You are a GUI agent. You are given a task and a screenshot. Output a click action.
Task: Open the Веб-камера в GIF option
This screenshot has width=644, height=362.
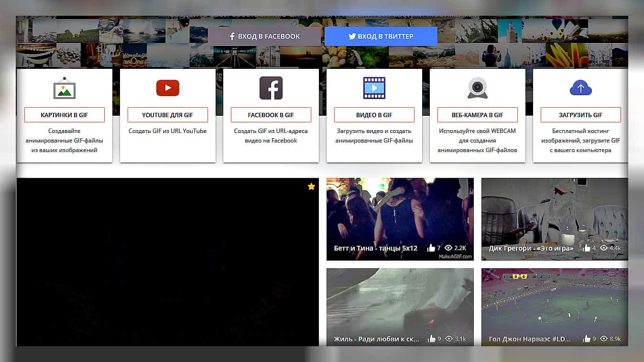click(x=477, y=115)
